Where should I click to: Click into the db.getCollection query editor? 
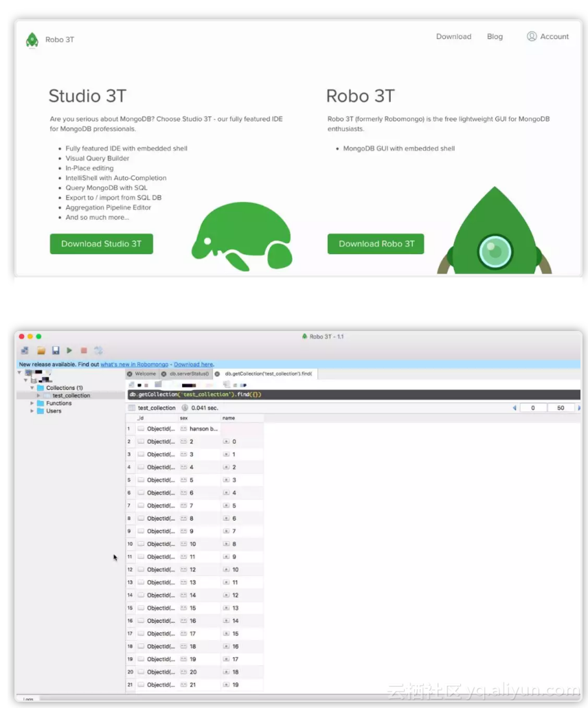point(354,395)
